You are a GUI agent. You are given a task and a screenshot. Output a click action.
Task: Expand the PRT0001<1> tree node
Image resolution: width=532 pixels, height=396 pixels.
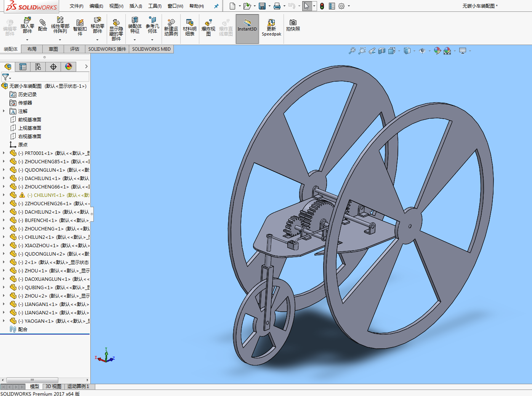[x=4, y=153]
